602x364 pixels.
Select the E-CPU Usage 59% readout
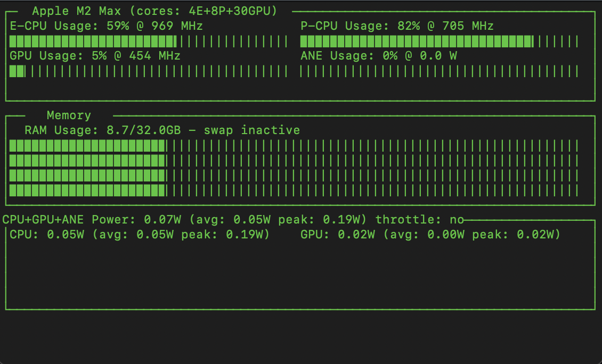tap(106, 26)
